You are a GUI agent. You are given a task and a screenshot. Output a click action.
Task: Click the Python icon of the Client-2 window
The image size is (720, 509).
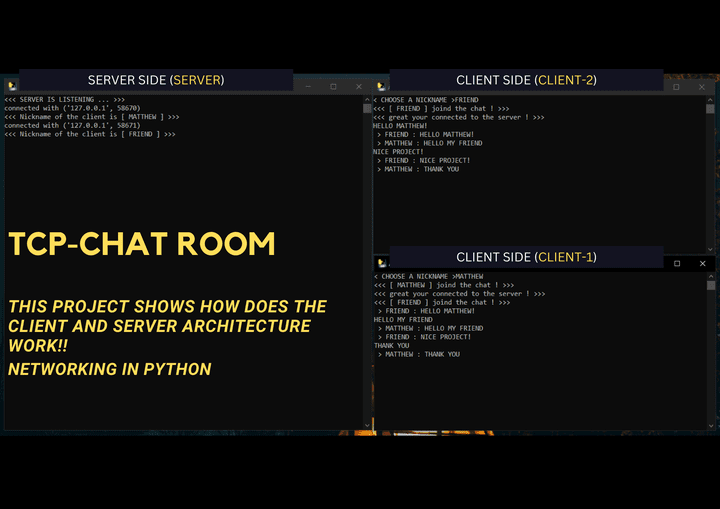[381, 86]
